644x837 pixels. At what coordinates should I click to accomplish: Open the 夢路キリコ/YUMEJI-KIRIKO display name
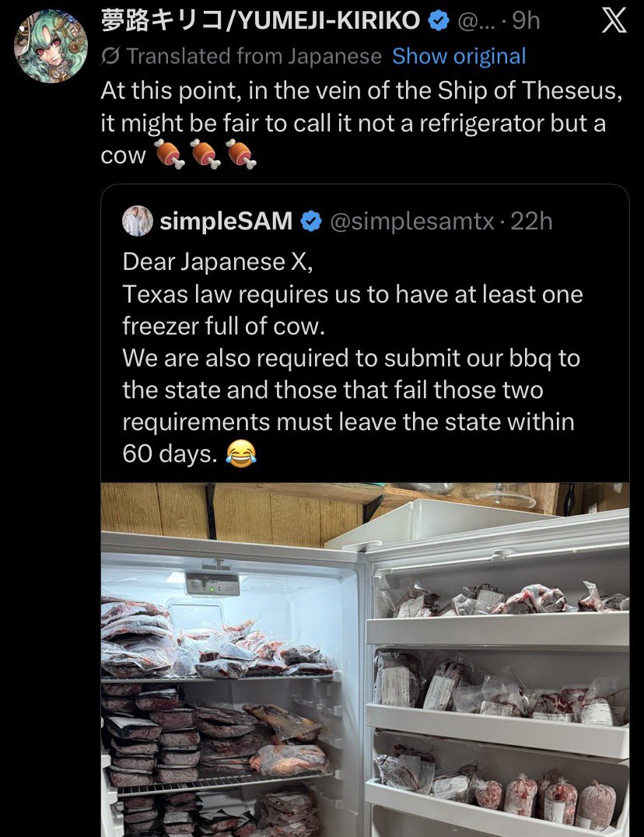[261, 21]
